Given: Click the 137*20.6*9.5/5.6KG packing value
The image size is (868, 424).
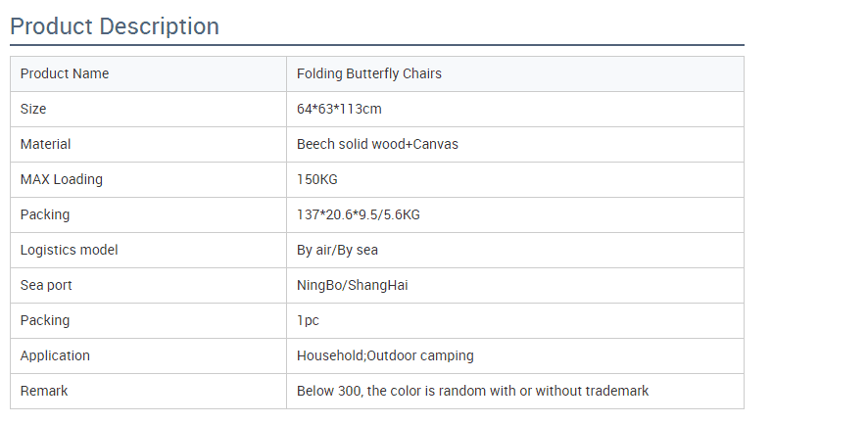Looking at the screenshot, I should [359, 214].
